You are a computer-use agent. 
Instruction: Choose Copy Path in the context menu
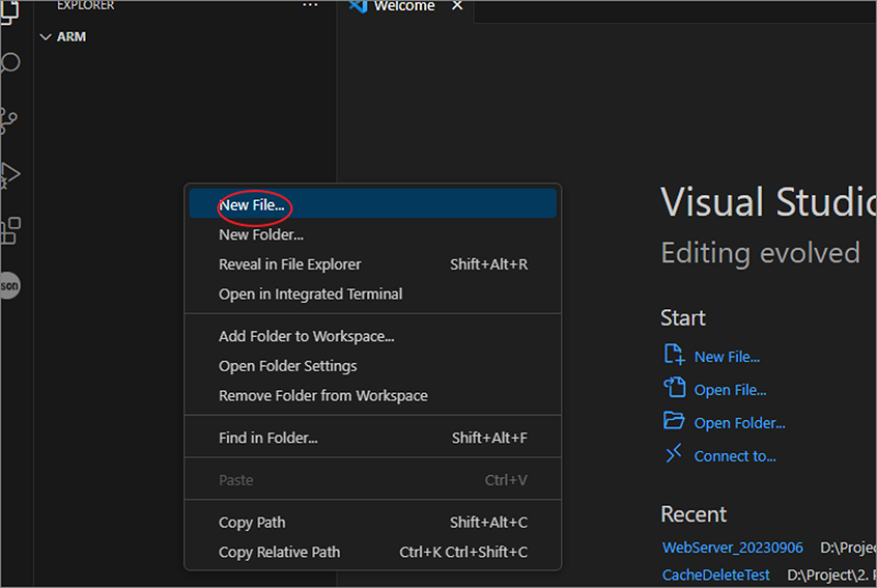373,523
